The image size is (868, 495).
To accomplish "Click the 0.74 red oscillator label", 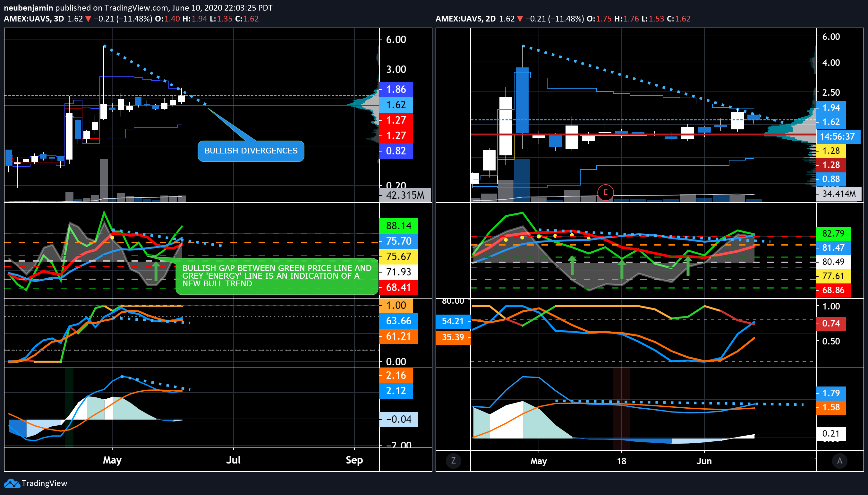I will pyautogui.click(x=831, y=323).
